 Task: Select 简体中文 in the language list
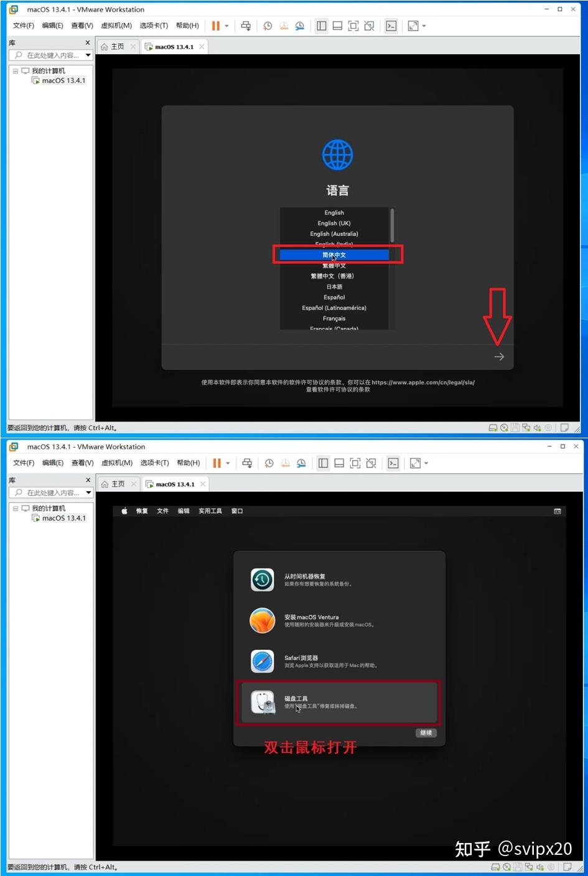(334, 255)
